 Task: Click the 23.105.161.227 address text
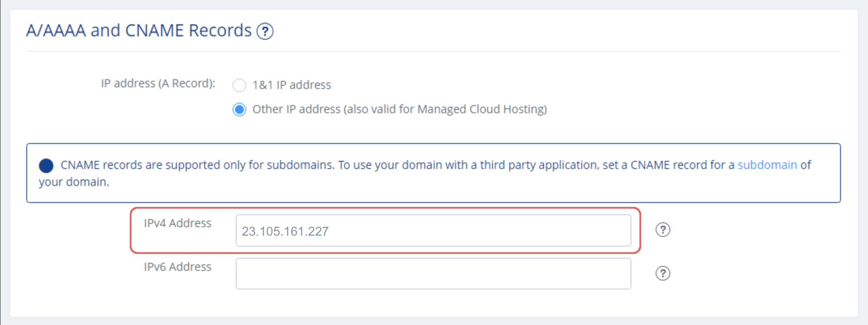click(285, 231)
